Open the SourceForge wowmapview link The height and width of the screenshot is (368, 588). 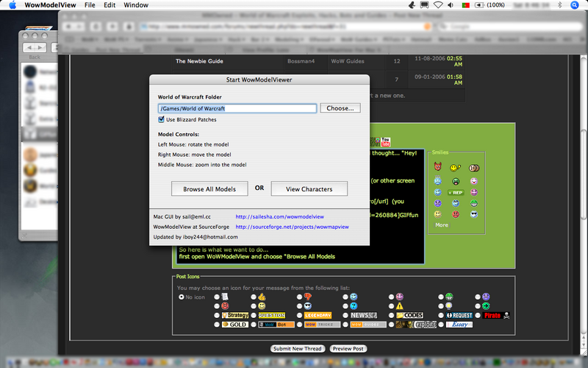(x=292, y=227)
